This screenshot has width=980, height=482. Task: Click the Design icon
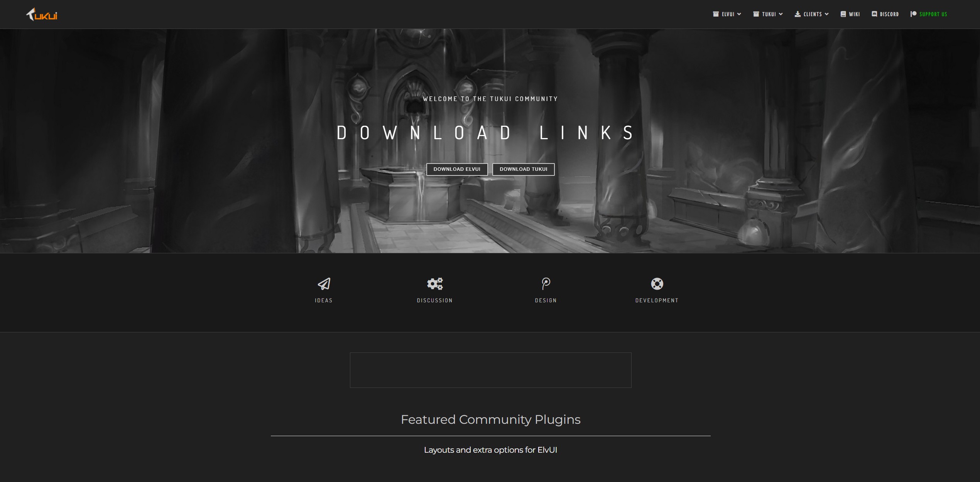546,284
